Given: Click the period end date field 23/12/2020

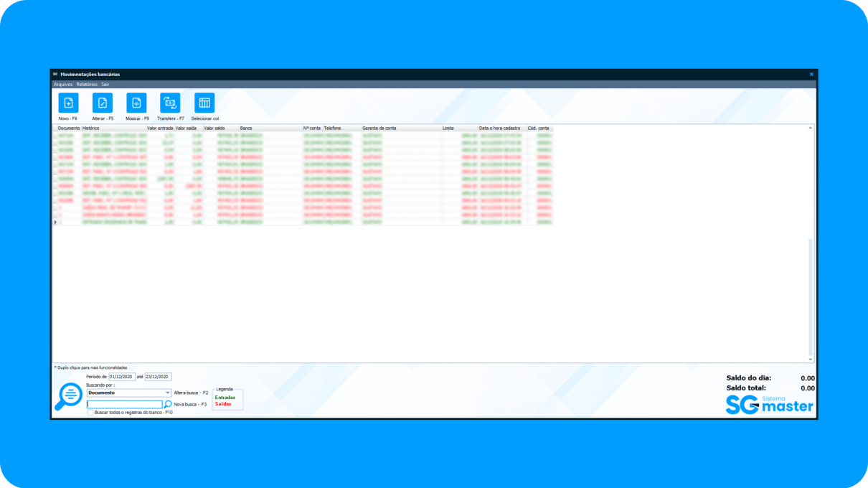Looking at the screenshot, I should point(158,376).
